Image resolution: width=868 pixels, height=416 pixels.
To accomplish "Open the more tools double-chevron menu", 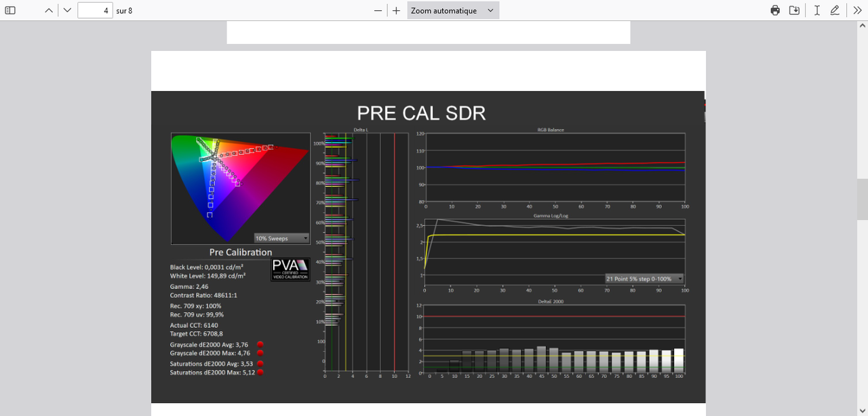I will coord(857,10).
